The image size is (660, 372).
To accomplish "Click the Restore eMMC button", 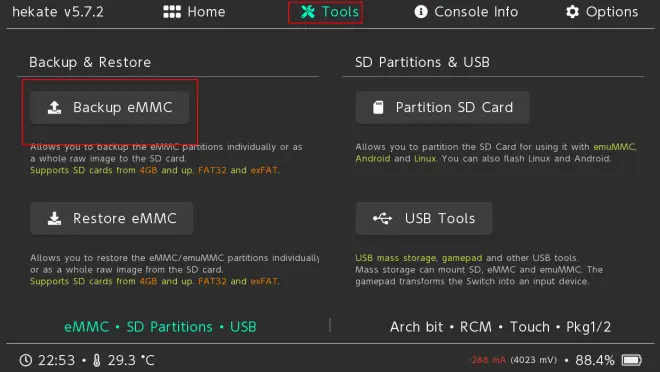I will pyautogui.click(x=112, y=218).
